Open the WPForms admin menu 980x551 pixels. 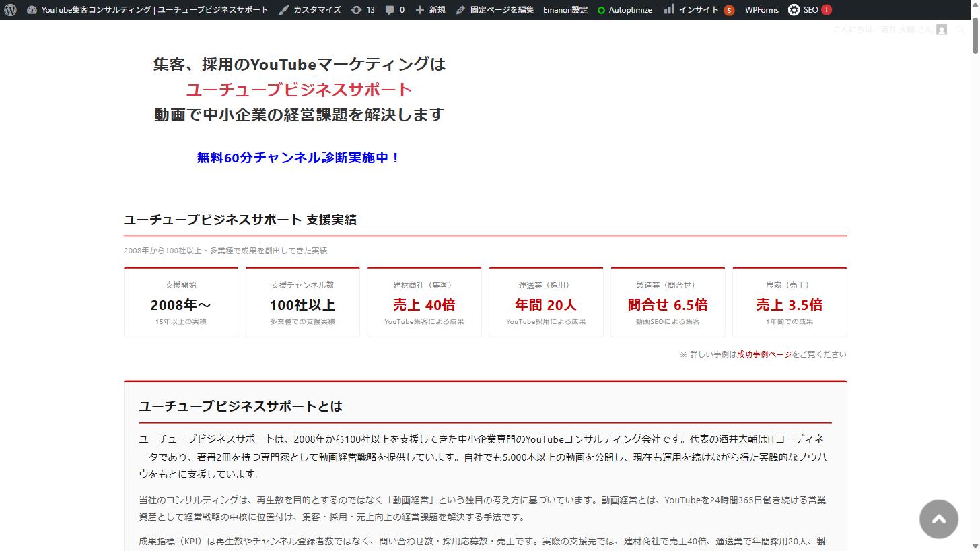762,10
